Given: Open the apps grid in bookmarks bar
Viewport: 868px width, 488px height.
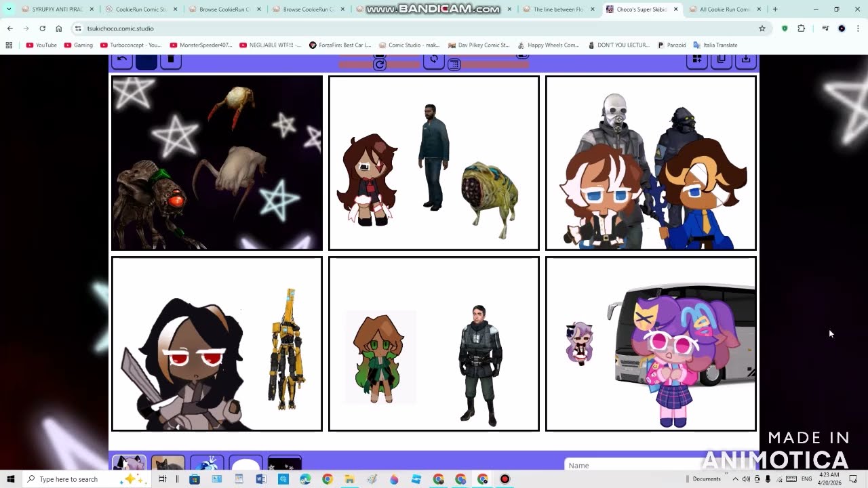Looking at the screenshot, I should [9, 45].
